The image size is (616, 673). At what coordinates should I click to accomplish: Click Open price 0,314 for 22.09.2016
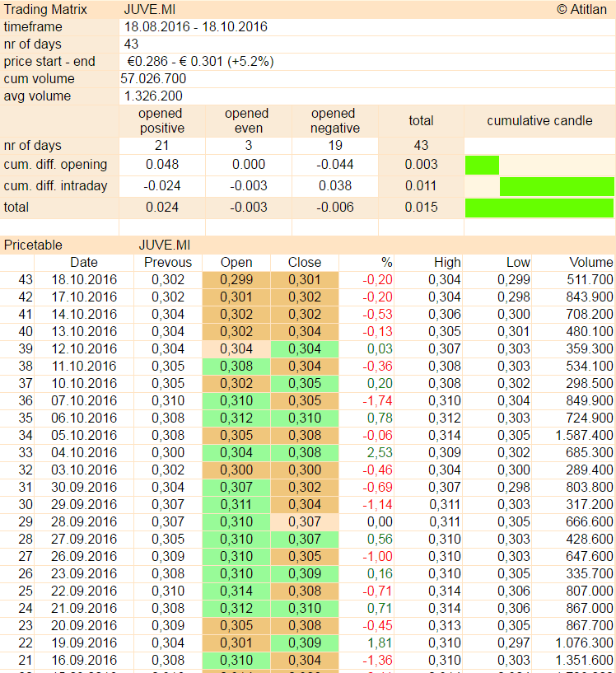pos(236,591)
